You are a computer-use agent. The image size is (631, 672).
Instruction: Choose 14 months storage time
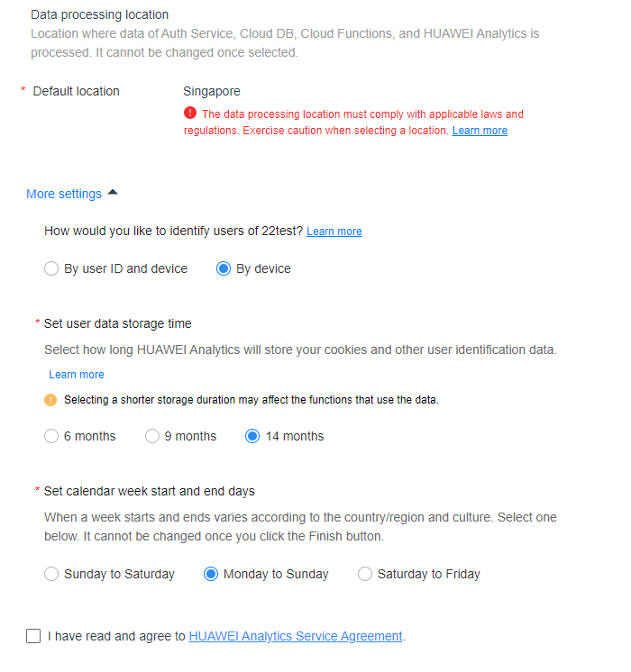coord(252,436)
